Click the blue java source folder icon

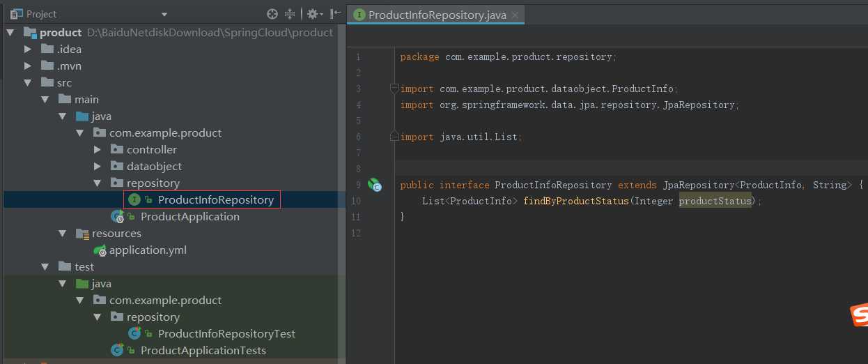click(x=82, y=116)
